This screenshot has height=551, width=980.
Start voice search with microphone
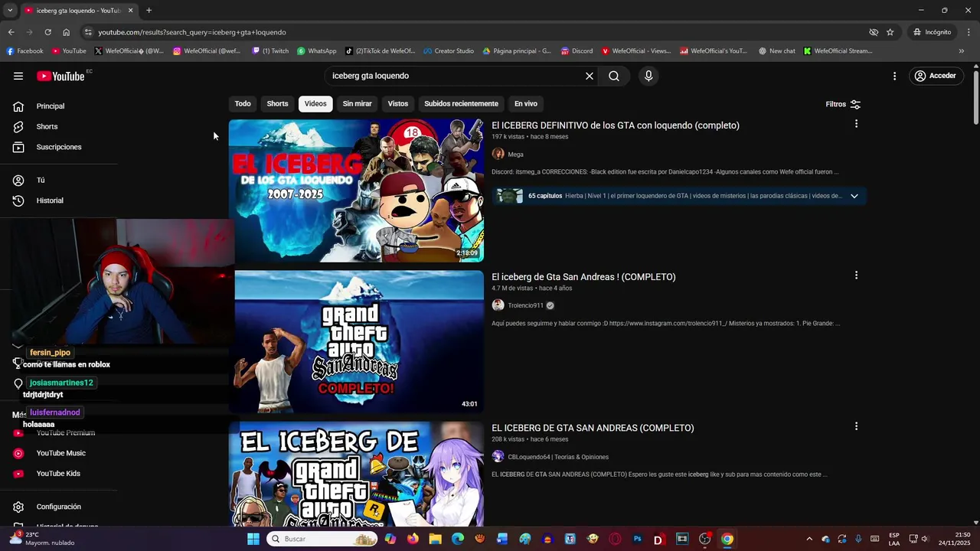(x=648, y=76)
